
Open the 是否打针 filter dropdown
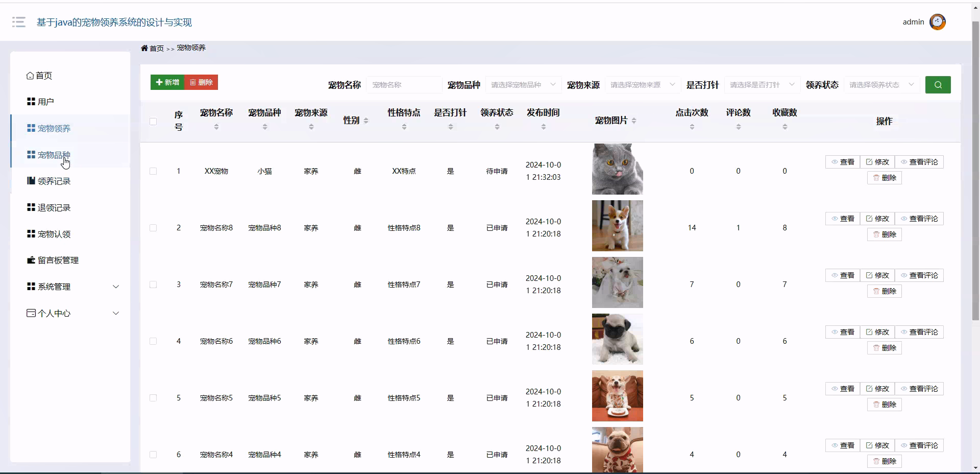(762, 85)
